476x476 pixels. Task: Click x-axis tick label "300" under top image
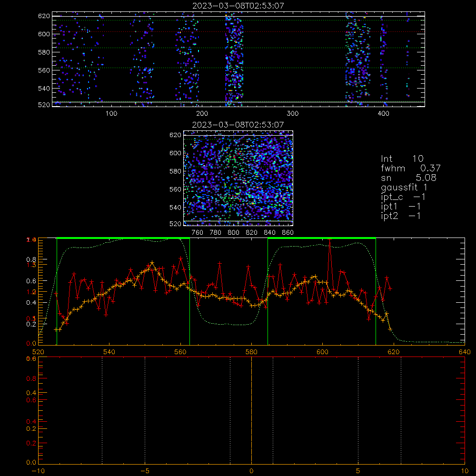tap(293, 114)
